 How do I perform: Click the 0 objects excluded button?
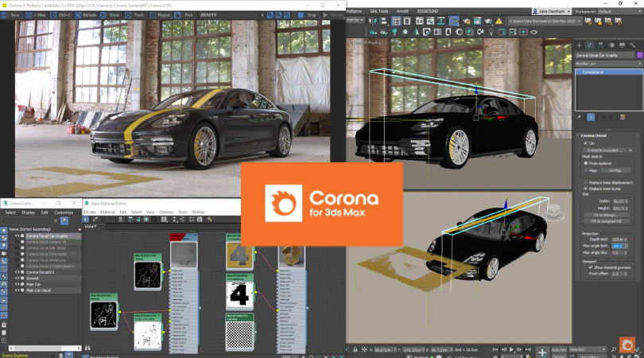coord(604,150)
